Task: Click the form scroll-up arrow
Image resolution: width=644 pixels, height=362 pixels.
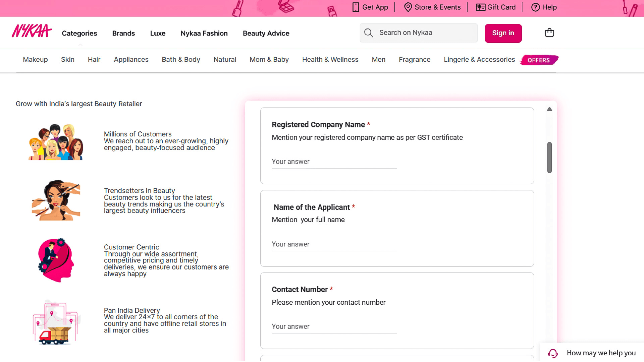Action: coord(549,109)
